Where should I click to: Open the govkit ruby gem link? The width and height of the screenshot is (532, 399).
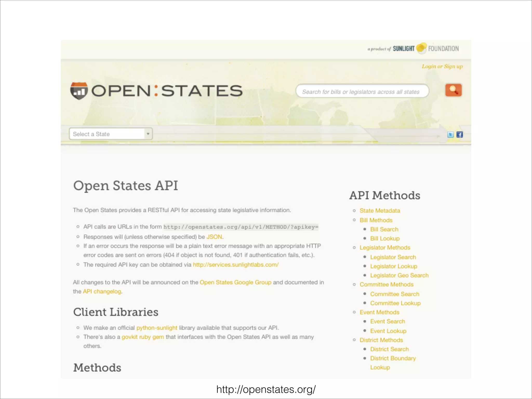(x=143, y=337)
